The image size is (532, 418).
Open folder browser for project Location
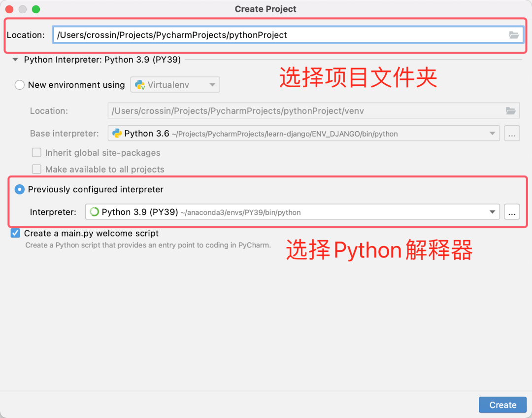tap(514, 35)
